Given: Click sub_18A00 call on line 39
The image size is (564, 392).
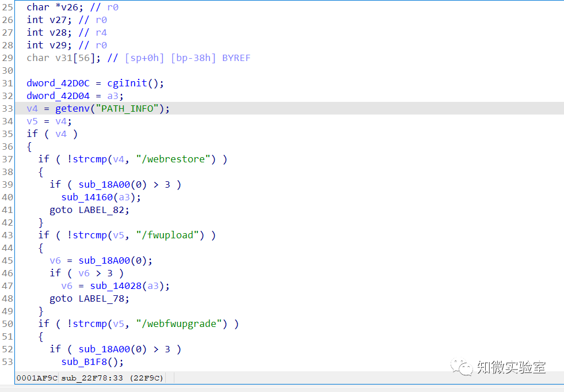Looking at the screenshot, I should pyautogui.click(x=104, y=185).
